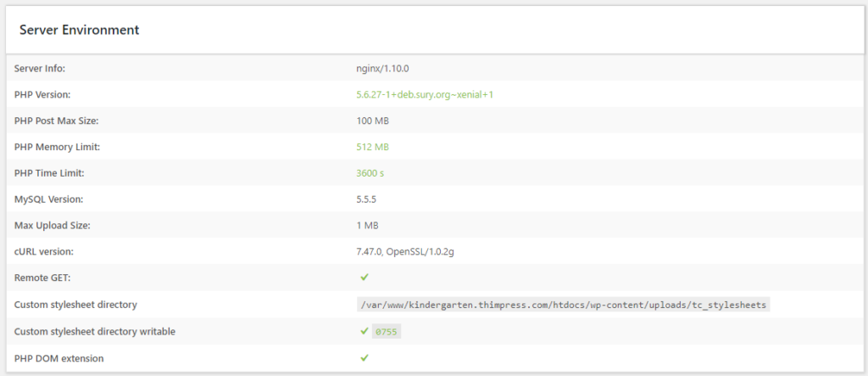Click the Remote GET row label
The width and height of the screenshot is (868, 376).
pyautogui.click(x=42, y=278)
